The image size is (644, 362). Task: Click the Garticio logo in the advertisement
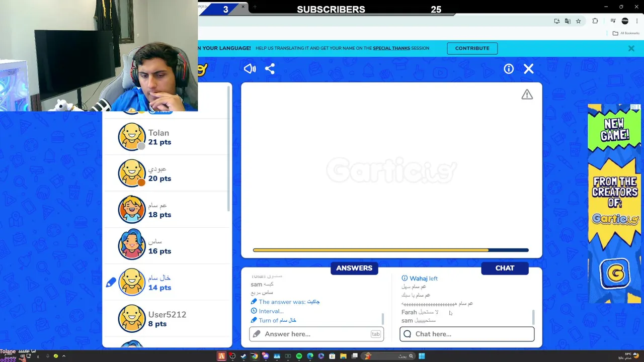point(615,219)
